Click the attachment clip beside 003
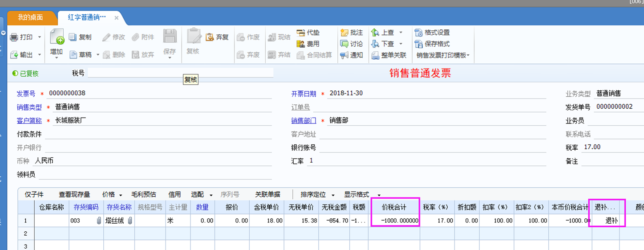The image size is (644, 250). click(x=99, y=221)
